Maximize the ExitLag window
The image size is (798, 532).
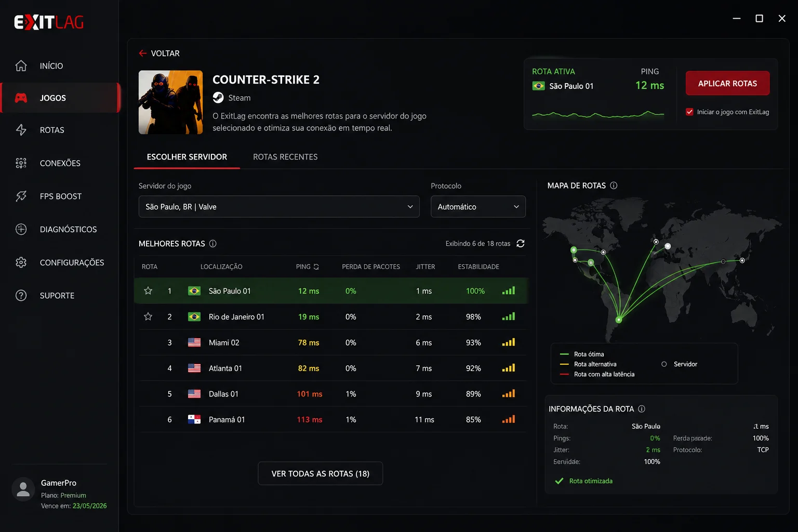(x=759, y=19)
